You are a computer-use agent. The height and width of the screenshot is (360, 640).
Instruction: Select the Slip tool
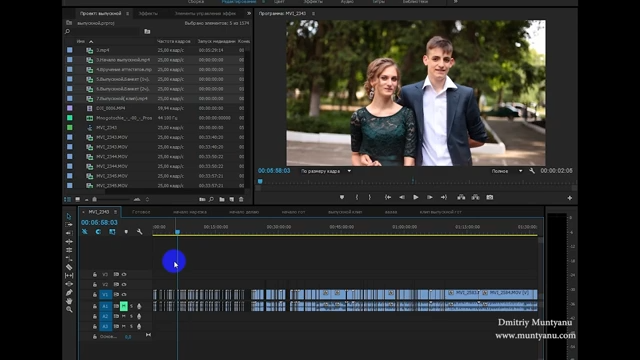(69, 276)
